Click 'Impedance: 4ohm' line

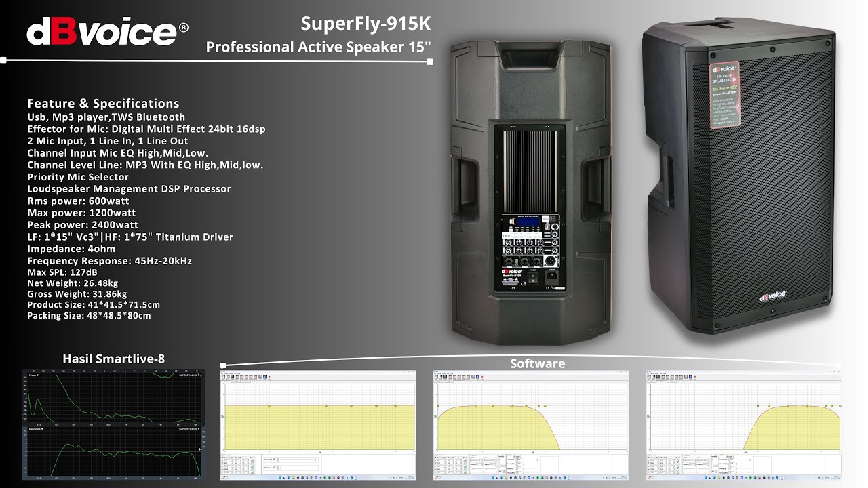click(71, 249)
